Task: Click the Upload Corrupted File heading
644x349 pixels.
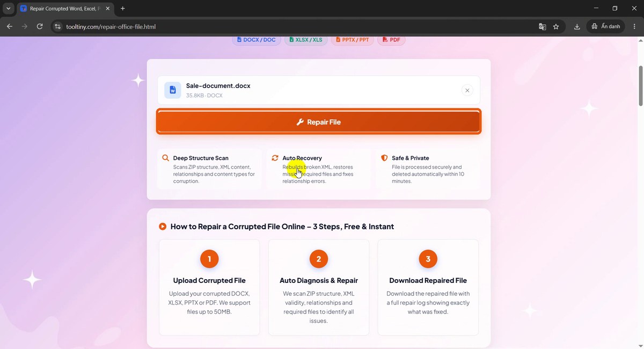Action: [209, 280]
